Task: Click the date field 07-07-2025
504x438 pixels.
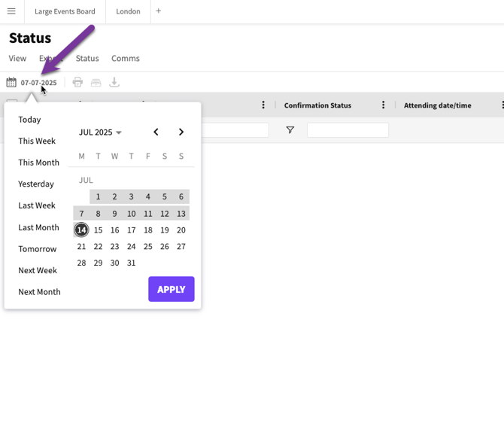Action: click(x=38, y=83)
